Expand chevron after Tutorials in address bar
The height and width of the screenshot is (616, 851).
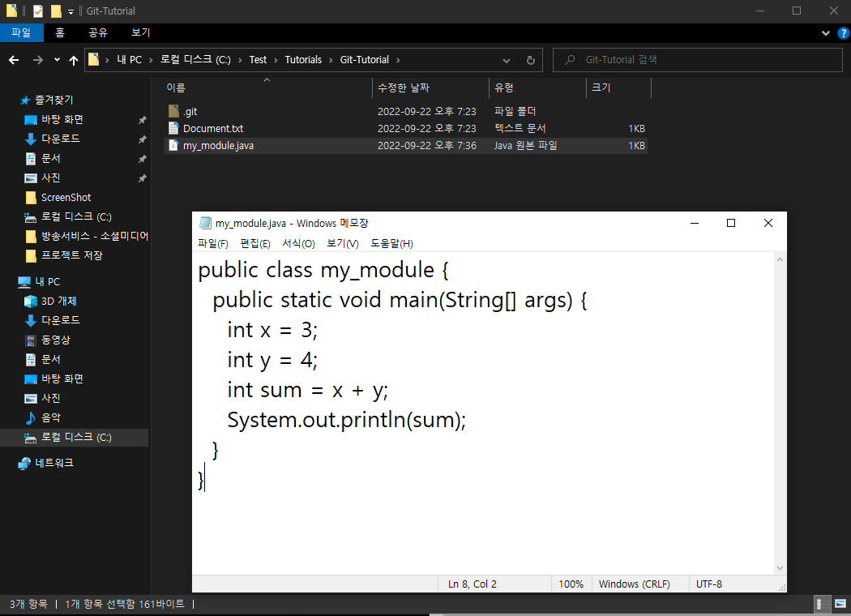[331, 60]
